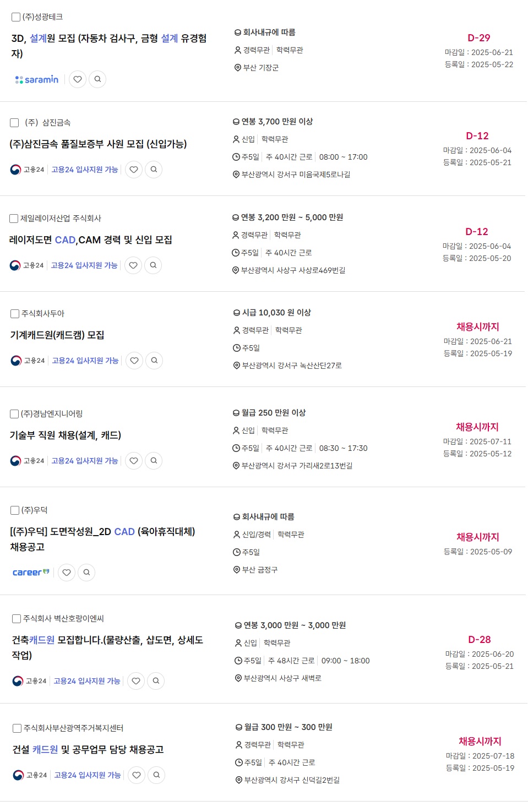Check the (주)성광테크 checkbox

click(16, 17)
